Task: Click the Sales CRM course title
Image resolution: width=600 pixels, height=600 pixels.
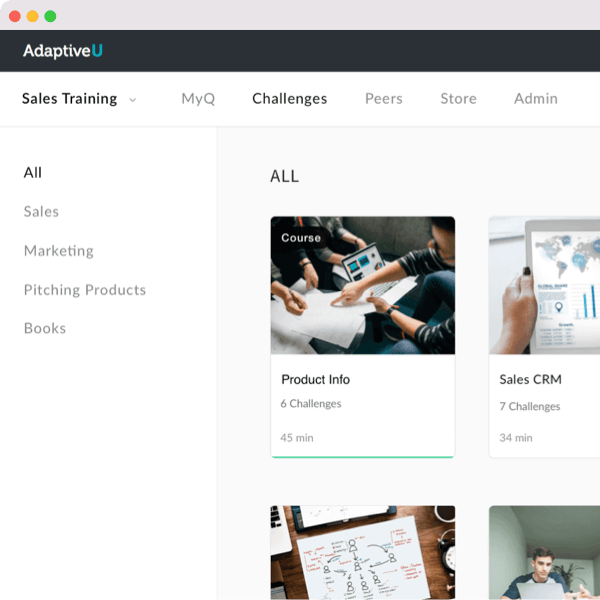Action: 531,380
